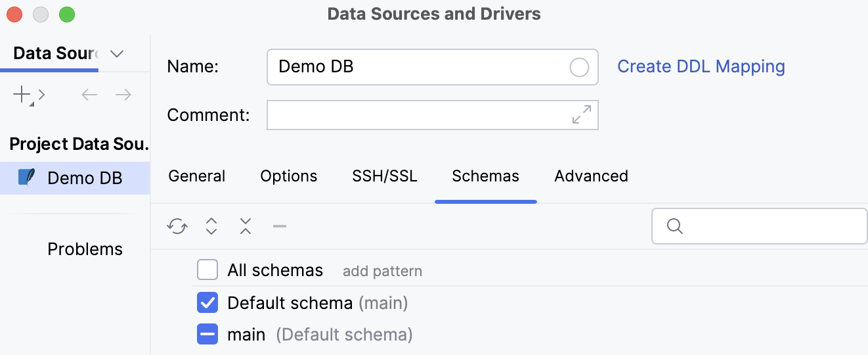This screenshot has width=868, height=355.
Task: Open the Data Sources tab dropdown chevron
Action: [117, 54]
